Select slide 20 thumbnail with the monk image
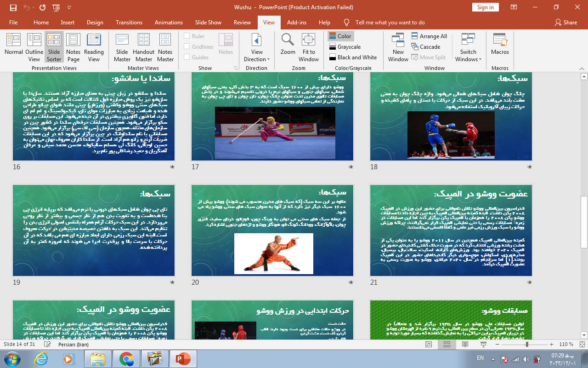Screen dimensions: 588x368 click(272, 230)
